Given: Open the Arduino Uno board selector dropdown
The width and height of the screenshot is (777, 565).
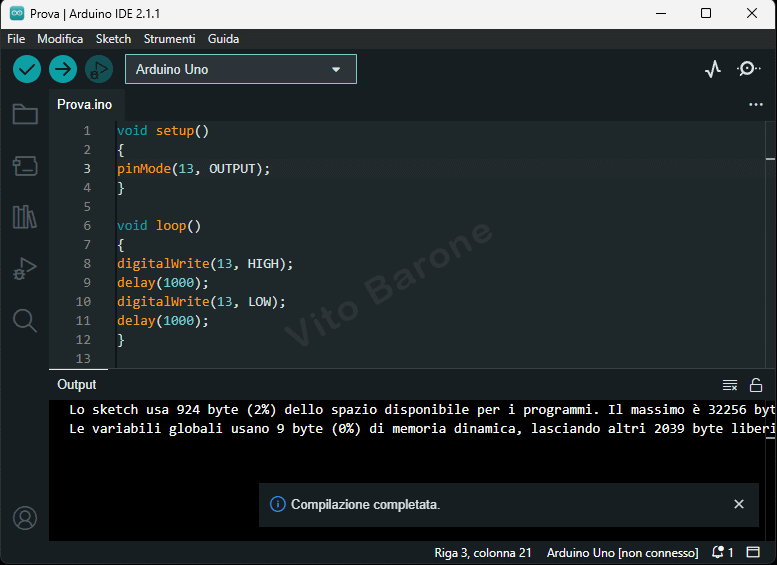Looking at the screenshot, I should coord(241,69).
